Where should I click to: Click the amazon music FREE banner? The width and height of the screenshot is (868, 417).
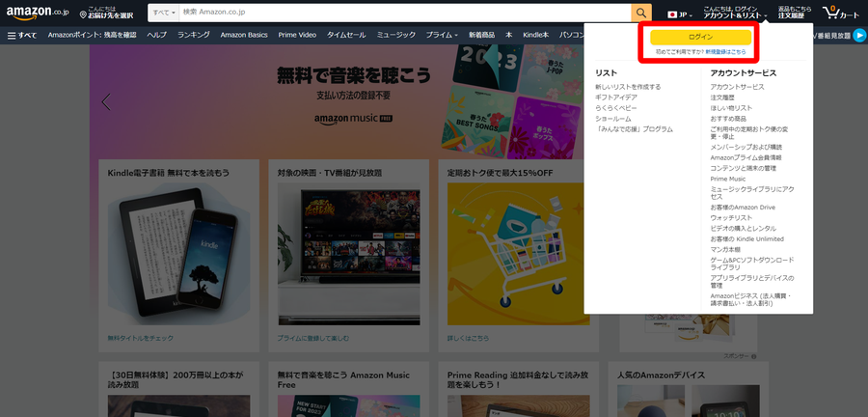click(x=353, y=119)
